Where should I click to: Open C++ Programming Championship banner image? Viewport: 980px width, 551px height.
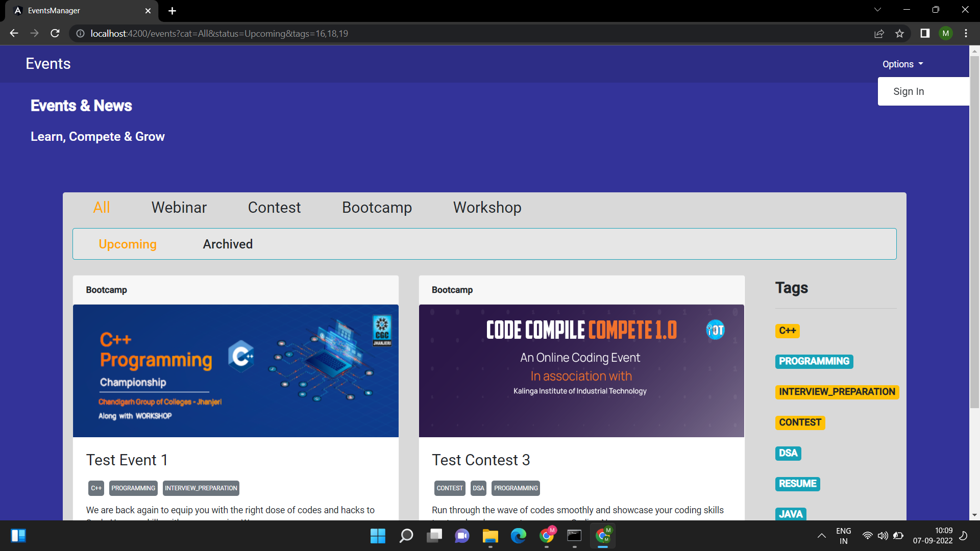235,371
